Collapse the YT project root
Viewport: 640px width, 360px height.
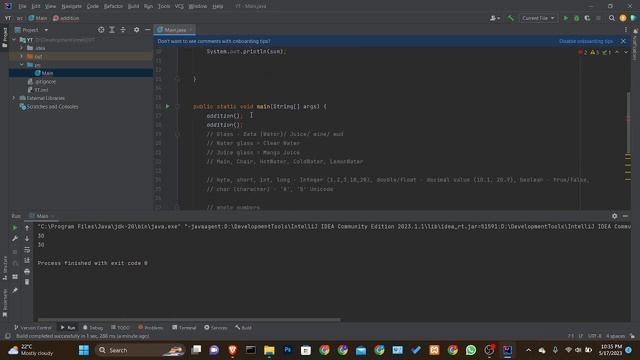tap(14, 40)
